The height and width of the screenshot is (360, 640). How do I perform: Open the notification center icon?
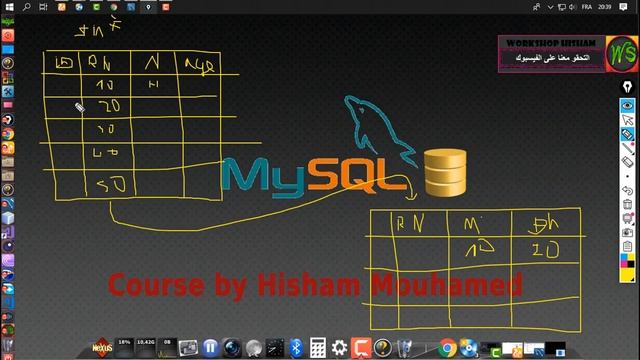[623, 7]
